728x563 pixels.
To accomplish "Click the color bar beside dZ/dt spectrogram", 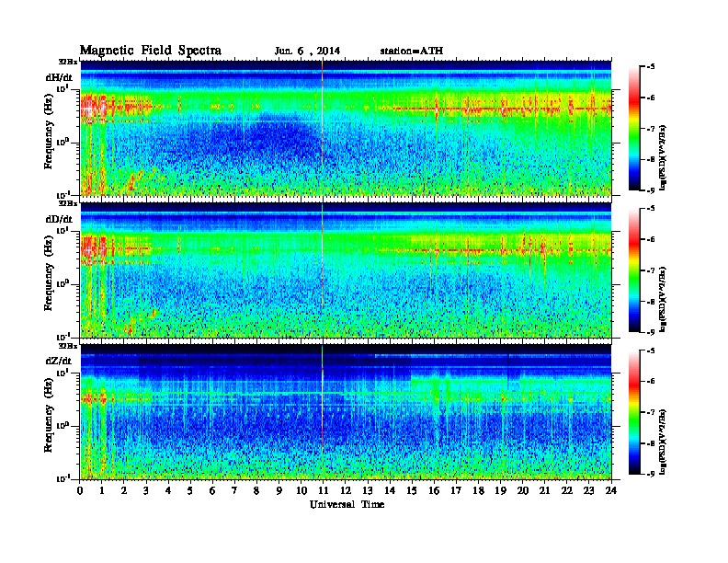I will pos(634,412).
